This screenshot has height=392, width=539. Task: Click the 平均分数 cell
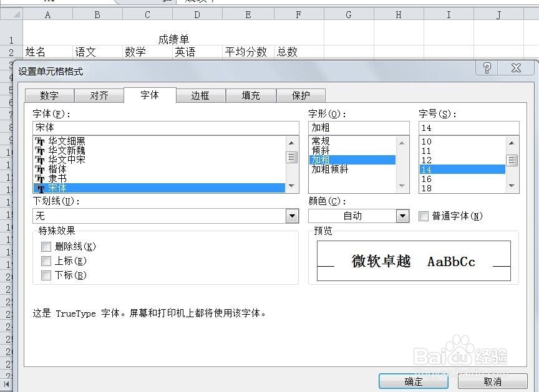click(x=248, y=52)
